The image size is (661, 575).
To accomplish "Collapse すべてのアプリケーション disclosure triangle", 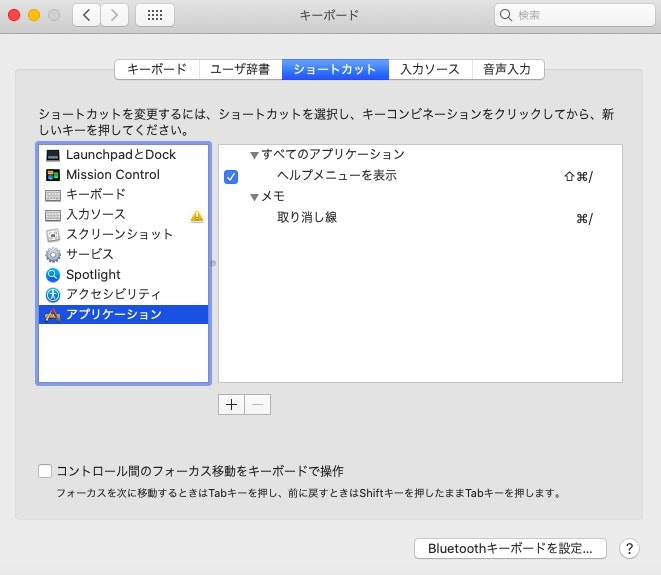I will click(x=254, y=156).
